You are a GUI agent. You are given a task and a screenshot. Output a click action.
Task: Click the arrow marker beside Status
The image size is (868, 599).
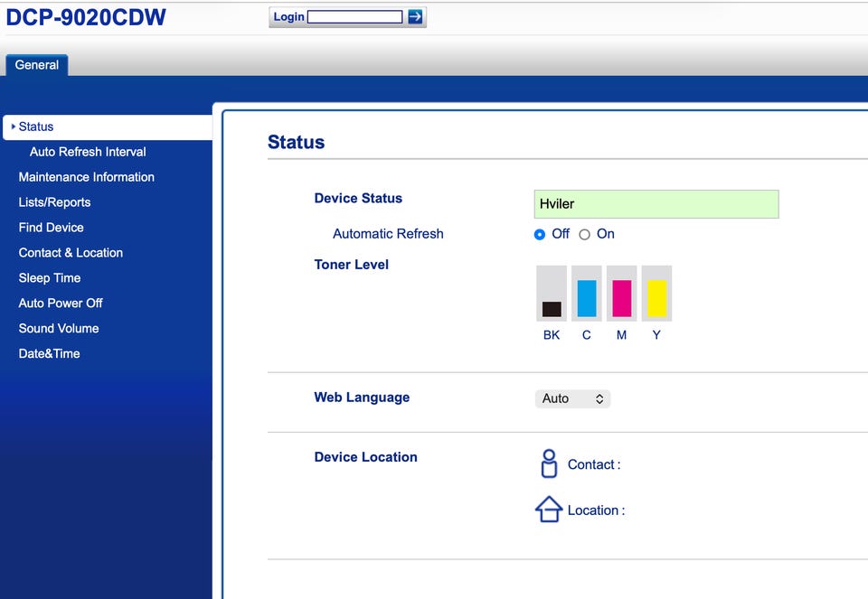point(14,126)
